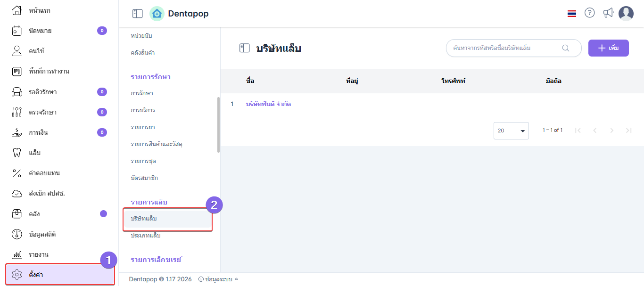644x286 pixels.
Task: Open the rows-per-page dropdown showing 20
Action: 511,131
